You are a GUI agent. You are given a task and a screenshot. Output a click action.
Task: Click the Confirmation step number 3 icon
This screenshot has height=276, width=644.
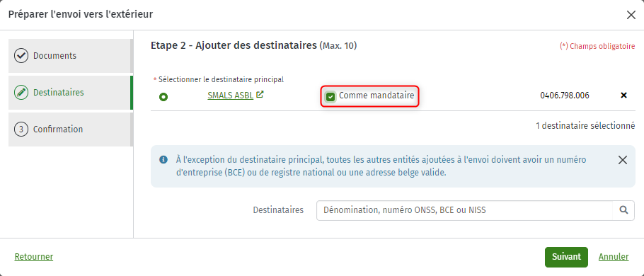21,130
